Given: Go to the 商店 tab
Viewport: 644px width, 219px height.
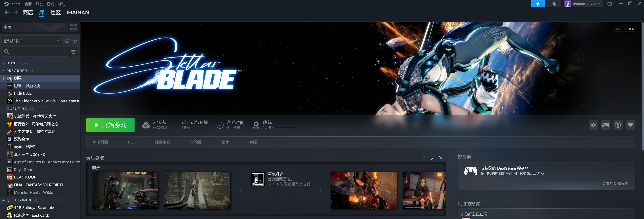Looking at the screenshot, I should click(28, 12).
